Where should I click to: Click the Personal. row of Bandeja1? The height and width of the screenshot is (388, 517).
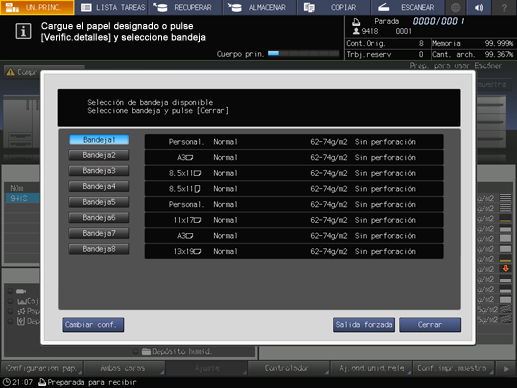coord(294,142)
